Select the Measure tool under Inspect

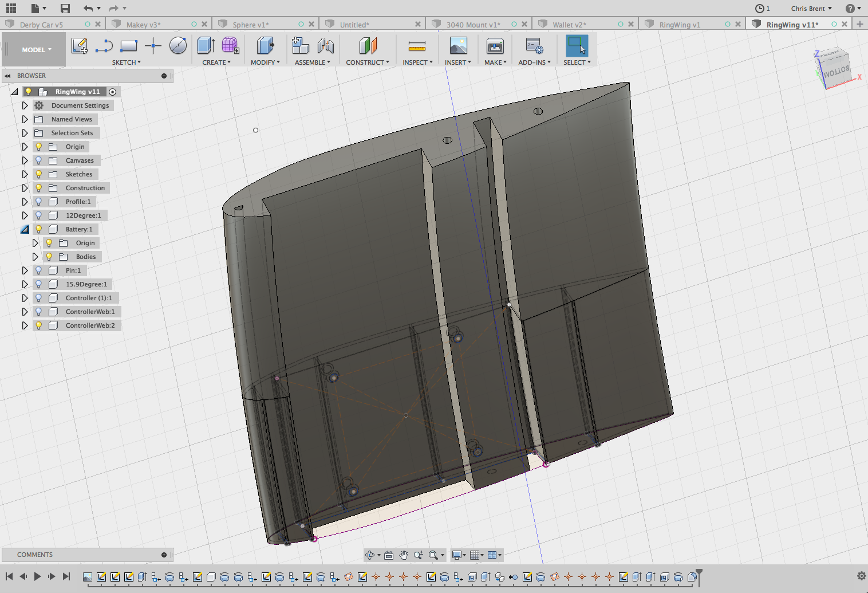417,46
